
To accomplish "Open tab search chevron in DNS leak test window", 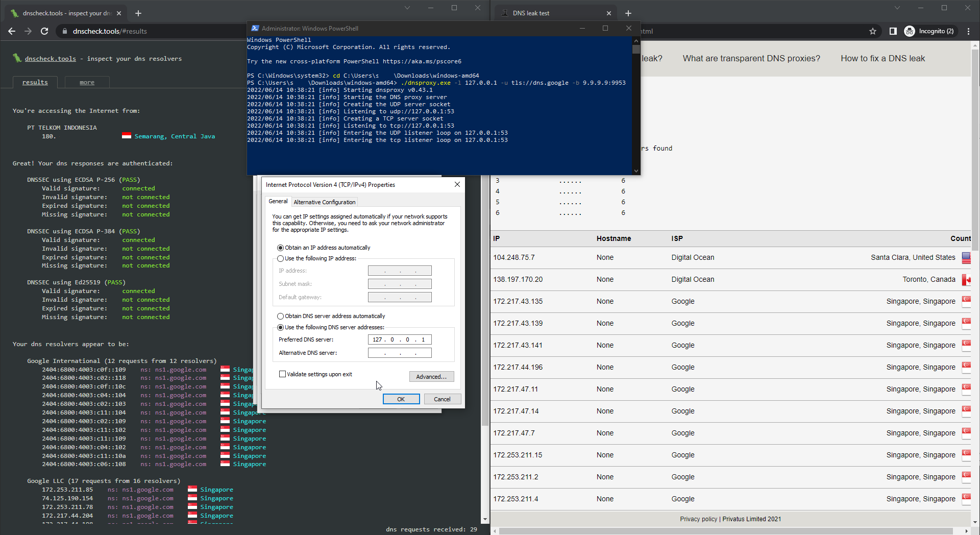I will (x=897, y=8).
